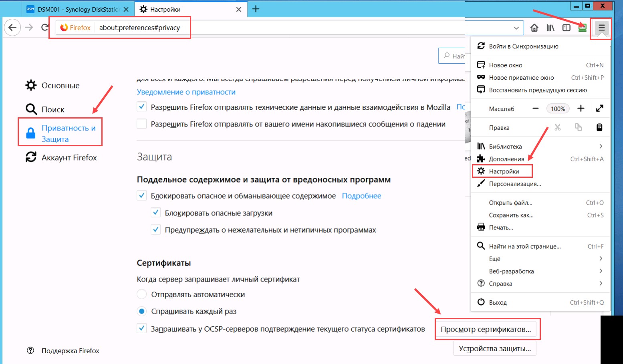
Task: Toggle OCSP server confirmation checkbox
Action: 141,328
